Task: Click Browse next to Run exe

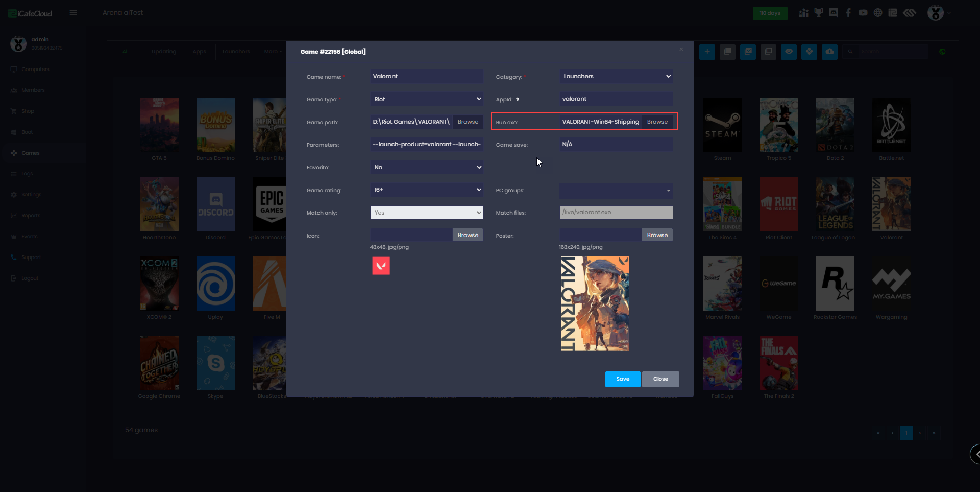Action: pyautogui.click(x=657, y=122)
